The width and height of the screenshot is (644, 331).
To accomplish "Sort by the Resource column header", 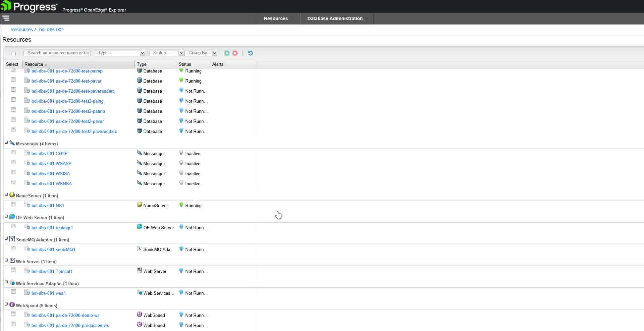I will 78,64.
